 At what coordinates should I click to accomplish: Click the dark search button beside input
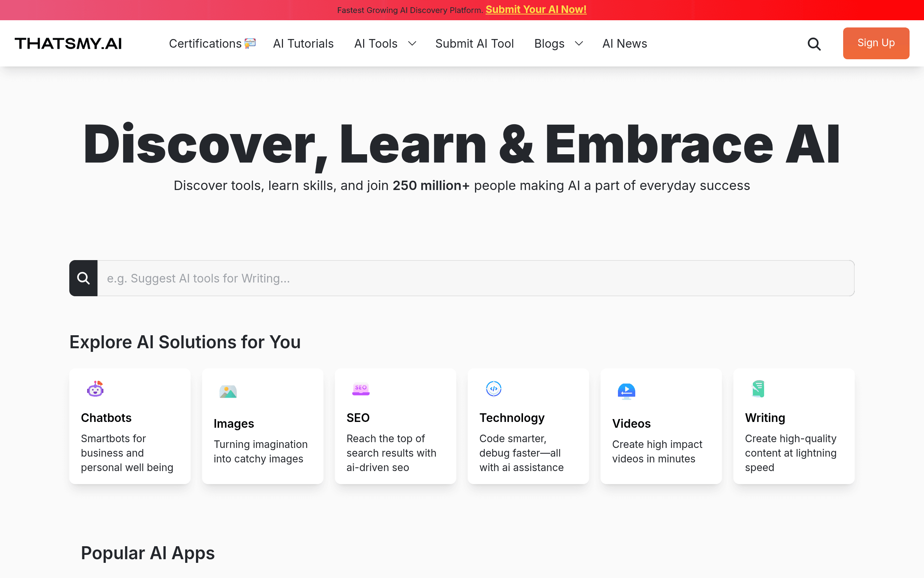point(83,278)
